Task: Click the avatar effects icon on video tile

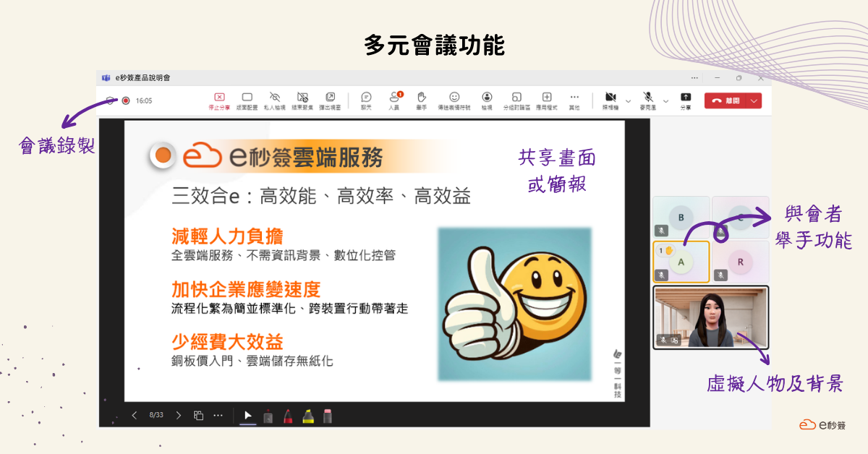Action: pos(674,340)
